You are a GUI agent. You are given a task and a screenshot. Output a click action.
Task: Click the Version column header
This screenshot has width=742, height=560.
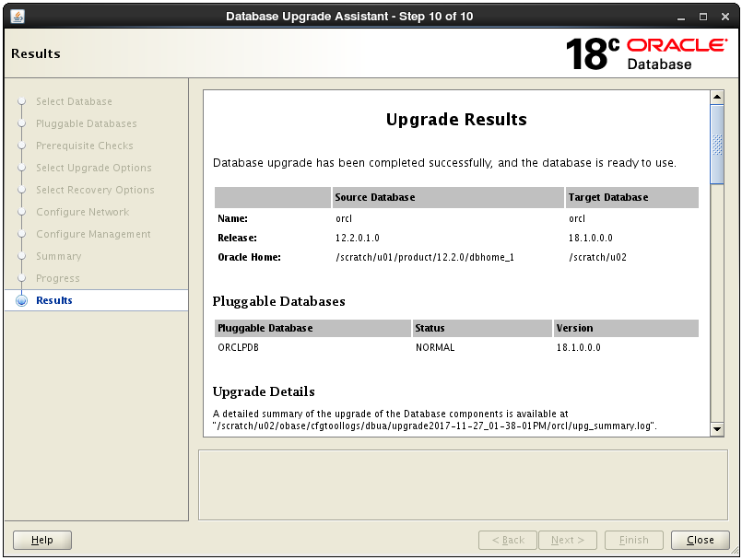click(626, 328)
